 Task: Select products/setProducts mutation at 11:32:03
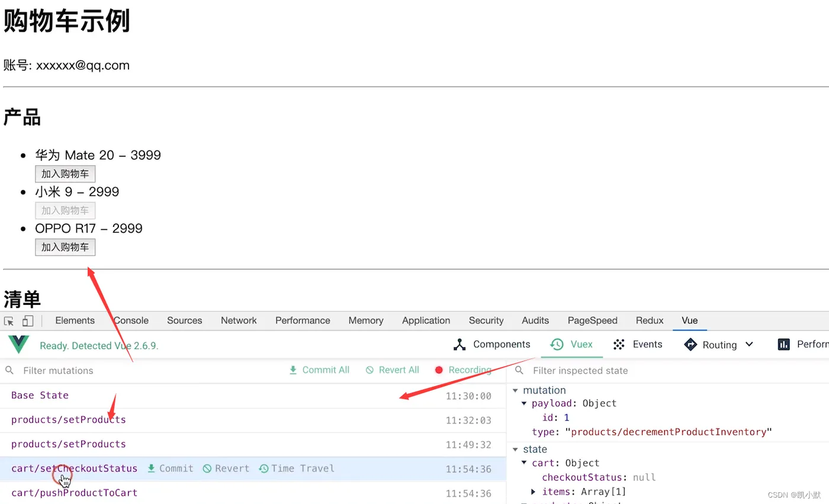click(253, 420)
